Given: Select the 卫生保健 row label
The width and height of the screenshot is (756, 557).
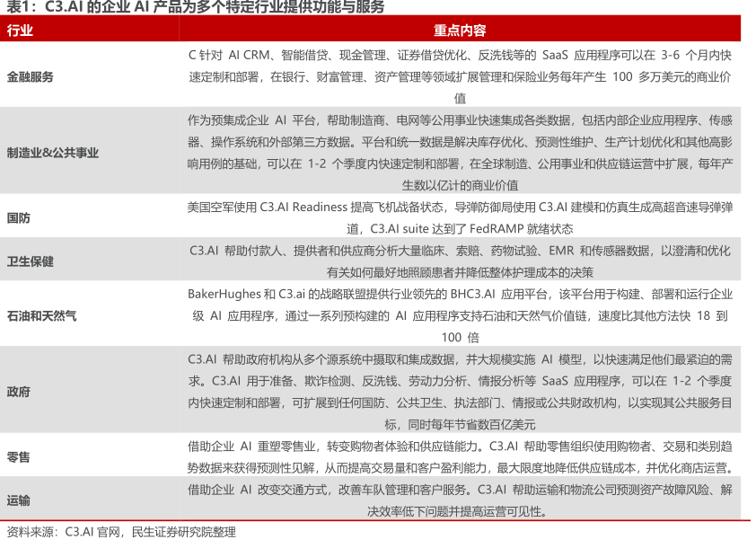Looking at the screenshot, I should [x=31, y=261].
